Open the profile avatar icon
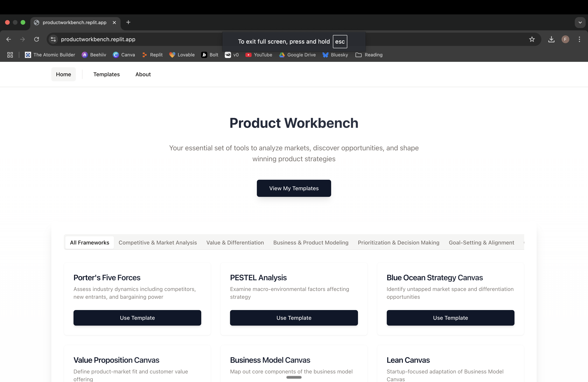The width and height of the screenshot is (588, 382). [x=565, y=39]
